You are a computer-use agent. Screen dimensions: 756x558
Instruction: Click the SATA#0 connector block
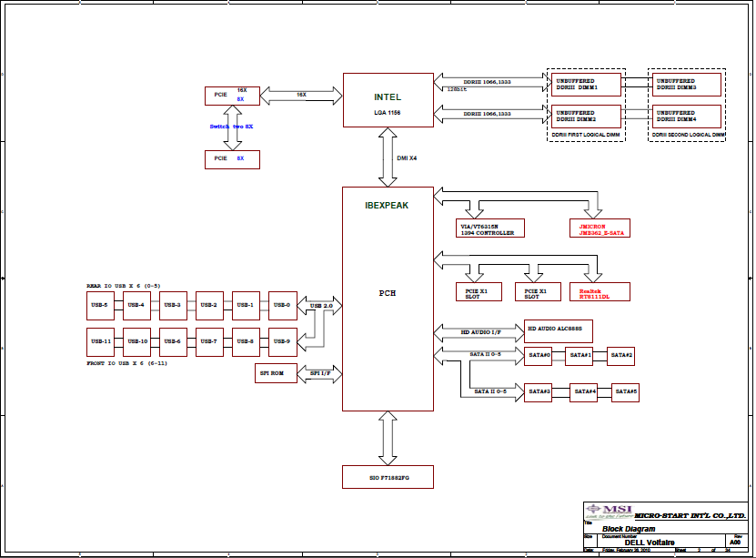pos(539,354)
